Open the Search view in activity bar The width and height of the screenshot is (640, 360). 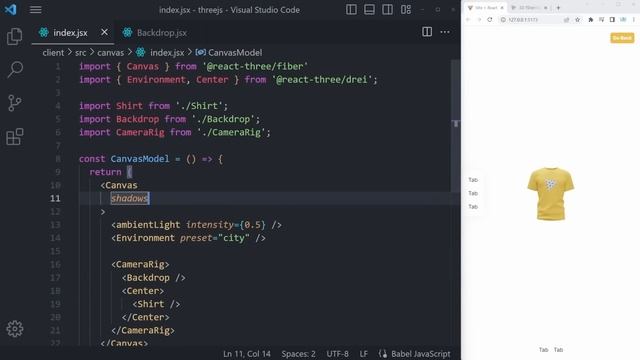pos(15,69)
